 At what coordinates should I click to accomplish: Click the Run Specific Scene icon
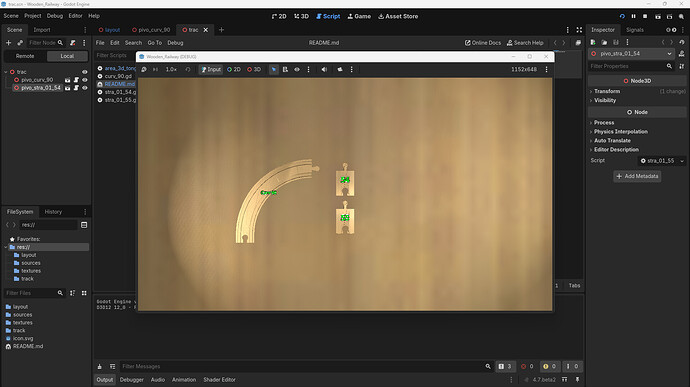669,16
